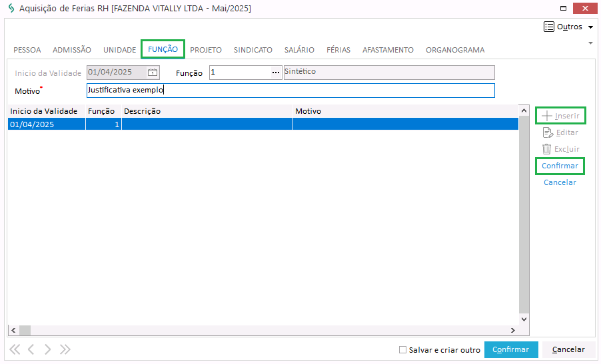The width and height of the screenshot is (601, 364).
Task: Click the Inserir plus icon
Action: click(x=547, y=116)
